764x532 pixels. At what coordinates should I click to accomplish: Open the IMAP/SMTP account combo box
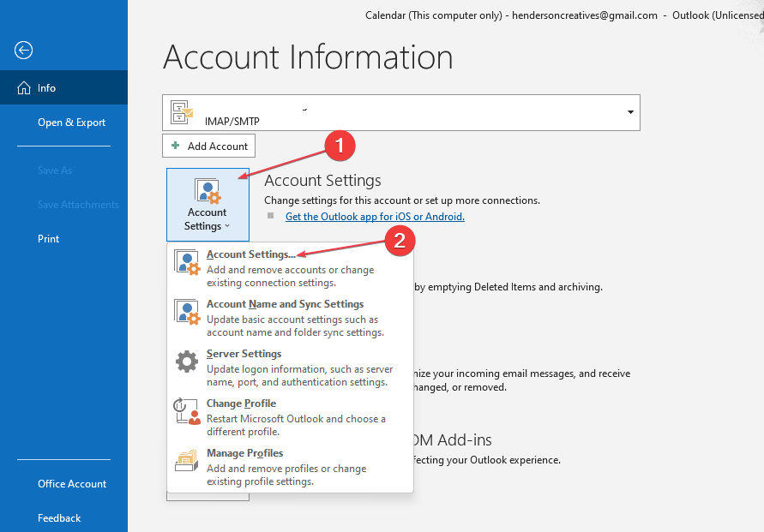click(x=401, y=112)
